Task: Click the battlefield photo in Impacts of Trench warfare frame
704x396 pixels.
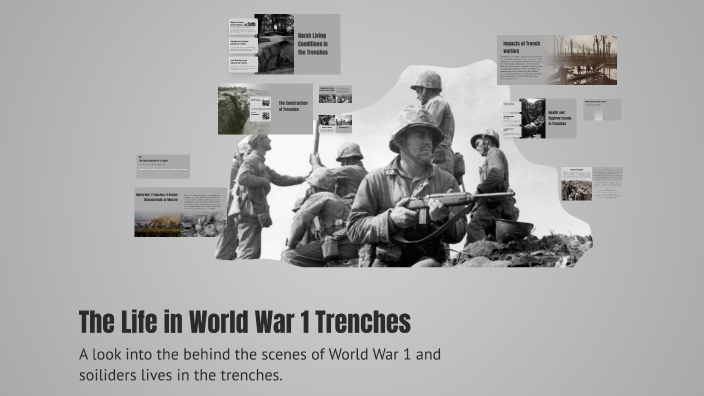Action: point(581,60)
